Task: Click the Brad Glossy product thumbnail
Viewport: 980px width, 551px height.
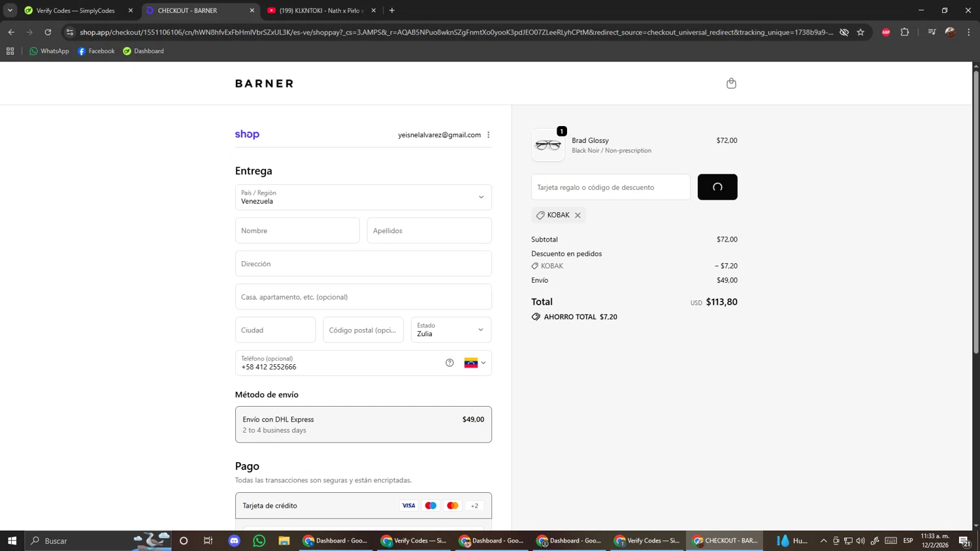Action: point(548,145)
